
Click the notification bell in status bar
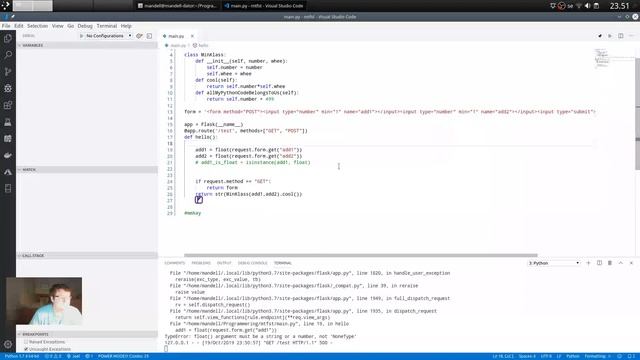pyautogui.click(x=631, y=356)
